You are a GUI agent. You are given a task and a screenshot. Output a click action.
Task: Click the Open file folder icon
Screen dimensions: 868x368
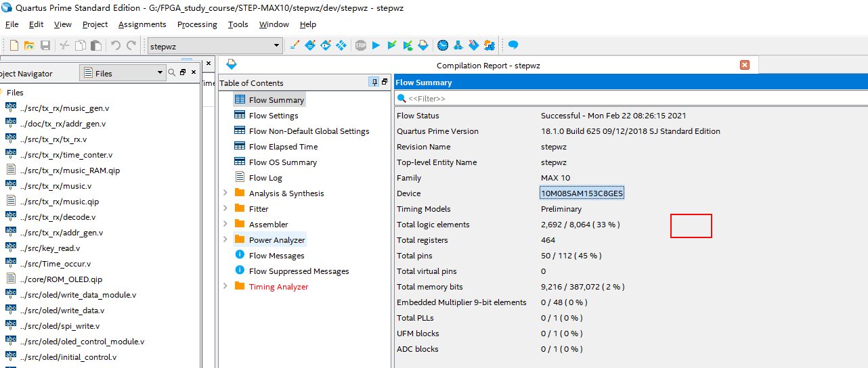(x=29, y=45)
